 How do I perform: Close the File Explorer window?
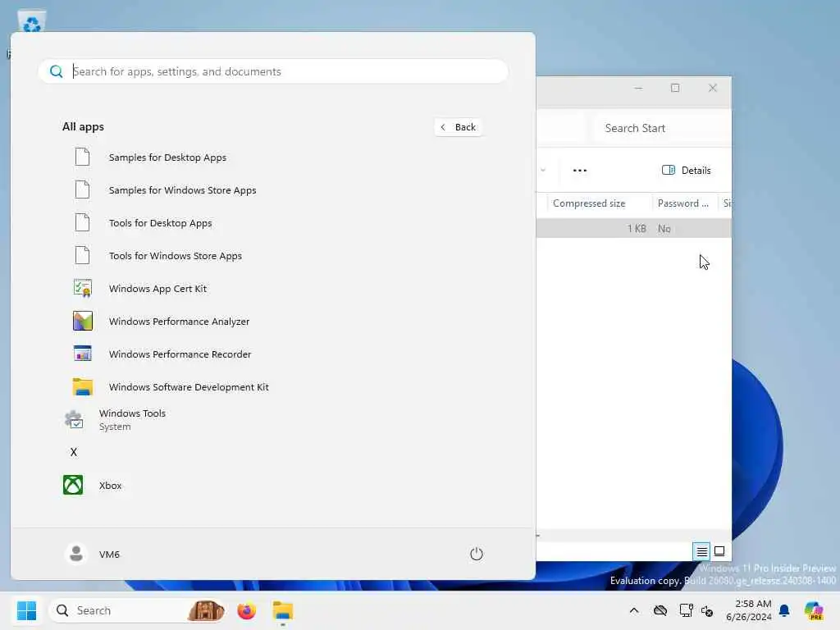pos(713,88)
